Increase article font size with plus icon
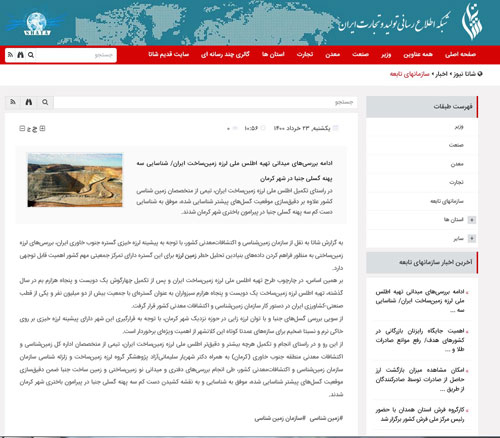Viewport: 500px width, 438px height. pos(42,128)
